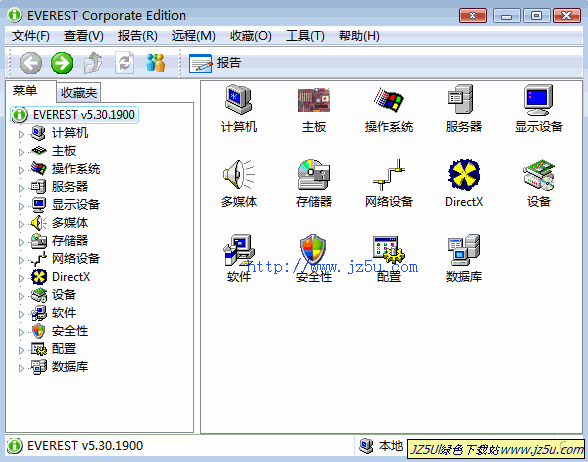Image resolution: width=588 pixels, height=462 pixels.
Task: Expand the 操作系统 tree node
Action: [x=21, y=170]
